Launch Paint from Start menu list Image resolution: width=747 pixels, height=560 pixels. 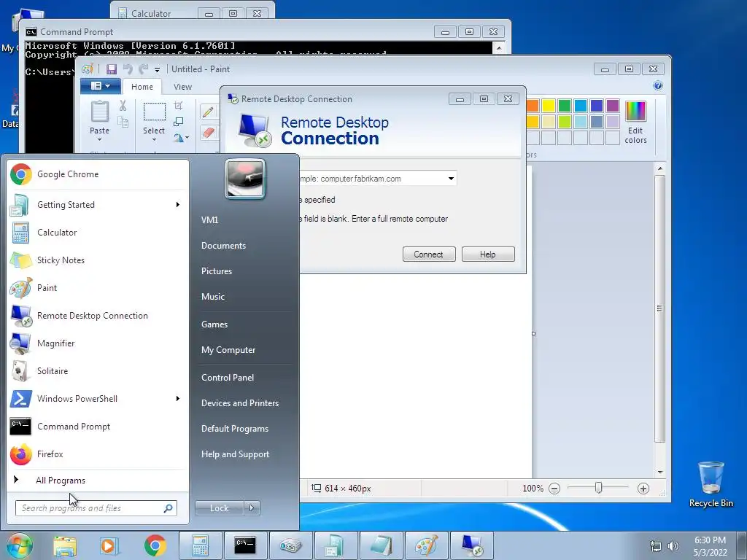(x=98, y=287)
